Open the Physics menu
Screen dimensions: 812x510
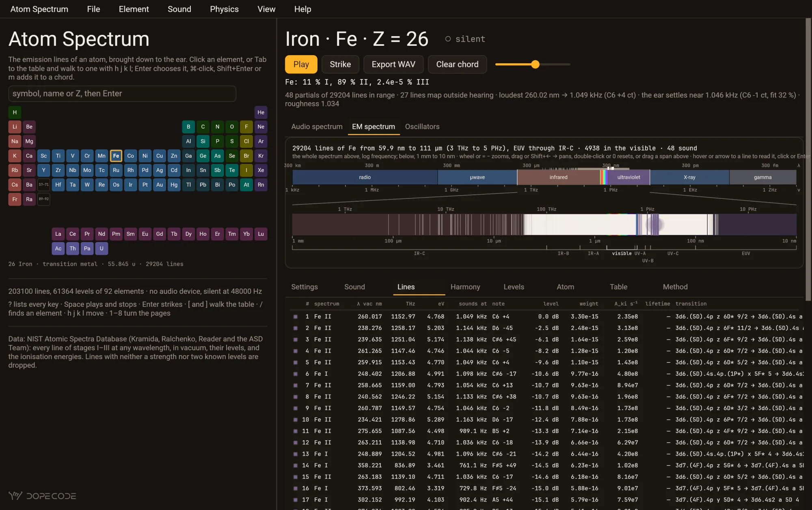tap(224, 9)
